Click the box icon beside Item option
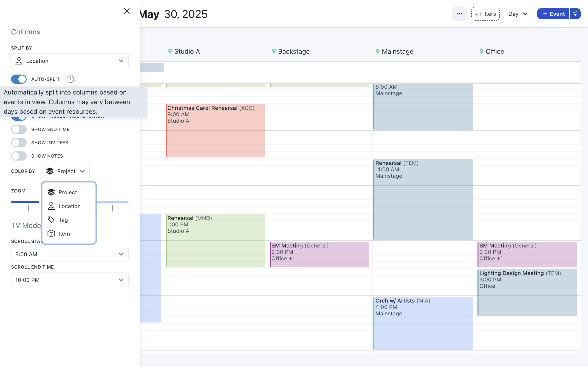 (x=51, y=234)
